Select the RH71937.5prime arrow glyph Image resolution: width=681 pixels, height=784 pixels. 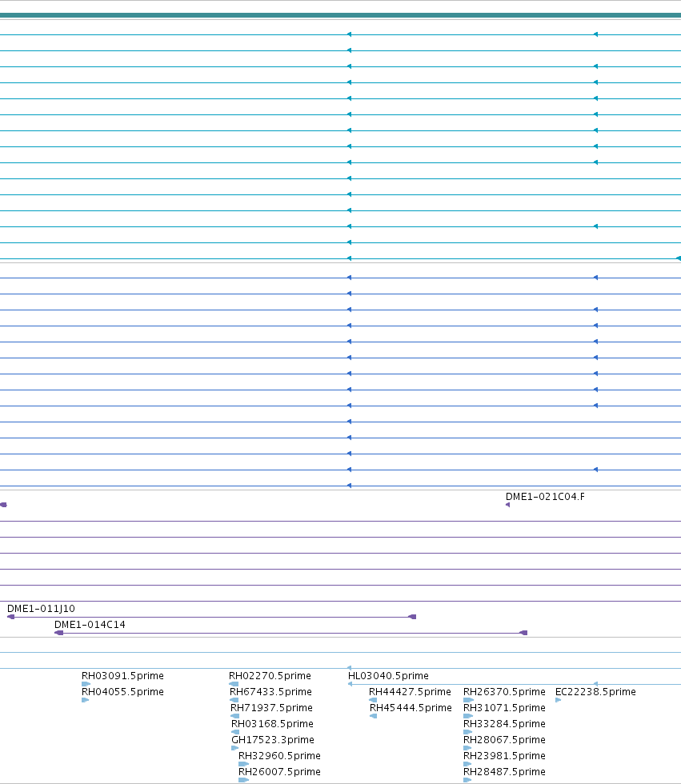click(235, 716)
